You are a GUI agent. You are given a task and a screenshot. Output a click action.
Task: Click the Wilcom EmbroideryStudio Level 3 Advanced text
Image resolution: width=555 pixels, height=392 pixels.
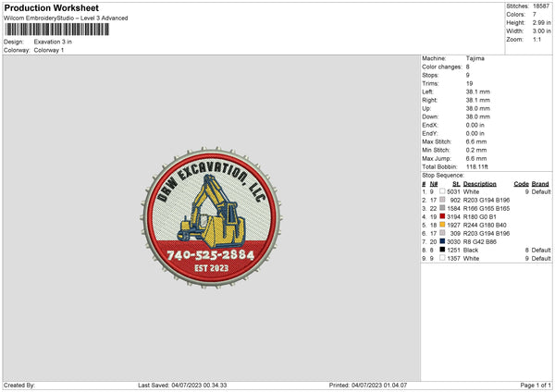coord(66,18)
